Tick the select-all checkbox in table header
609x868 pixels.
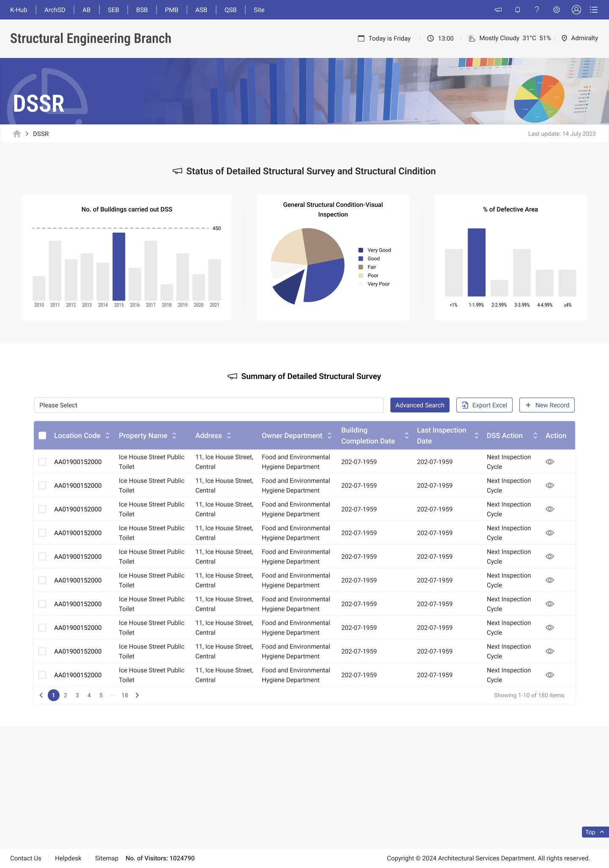pyautogui.click(x=42, y=436)
